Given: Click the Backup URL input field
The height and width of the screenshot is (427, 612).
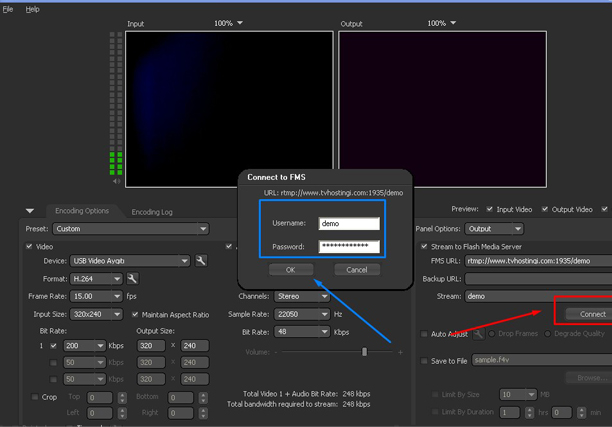Looking at the screenshot, I should (538, 279).
